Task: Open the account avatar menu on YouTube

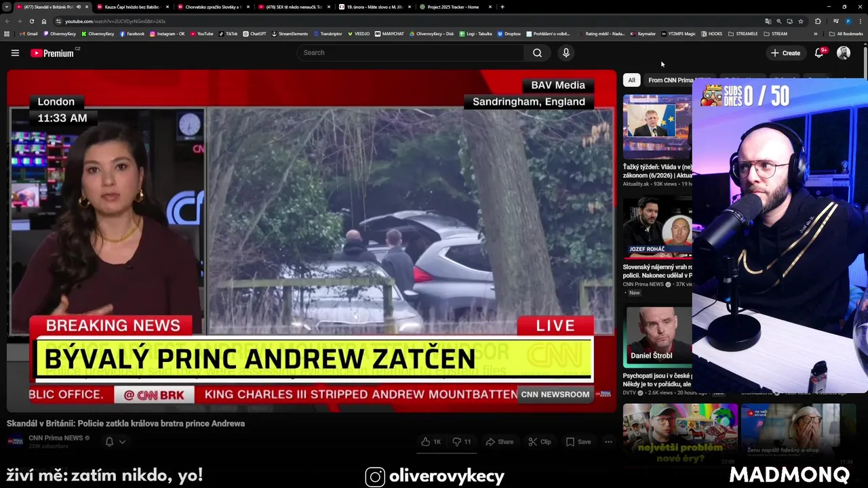Action: point(844,53)
